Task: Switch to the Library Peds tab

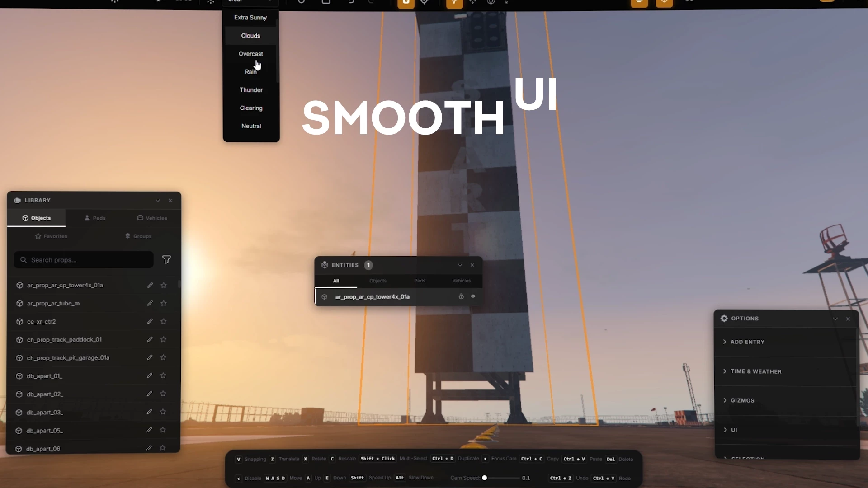Action: (95, 218)
